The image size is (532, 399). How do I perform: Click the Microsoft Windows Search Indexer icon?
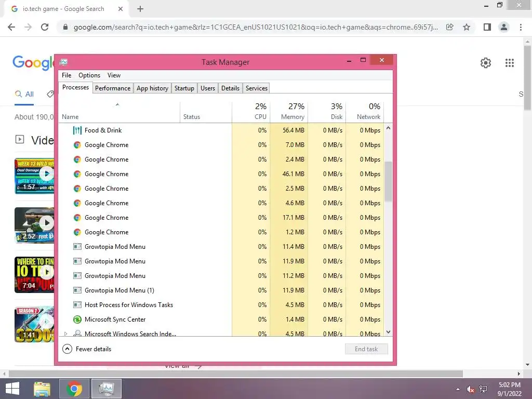click(x=77, y=334)
